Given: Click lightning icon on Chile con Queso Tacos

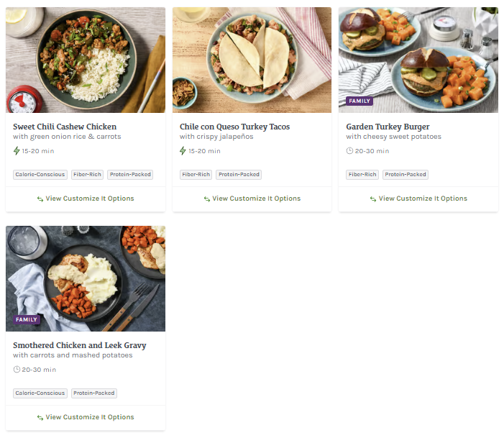Looking at the screenshot, I should click(183, 151).
